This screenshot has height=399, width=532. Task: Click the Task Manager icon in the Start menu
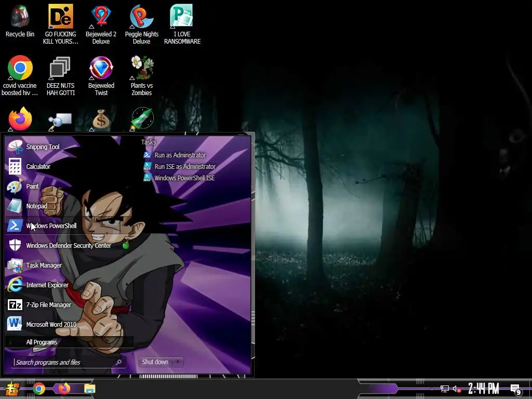point(15,265)
